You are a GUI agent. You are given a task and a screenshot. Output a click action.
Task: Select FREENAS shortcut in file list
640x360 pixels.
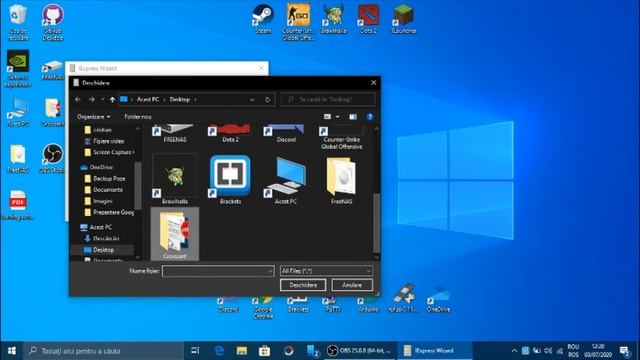(x=175, y=134)
